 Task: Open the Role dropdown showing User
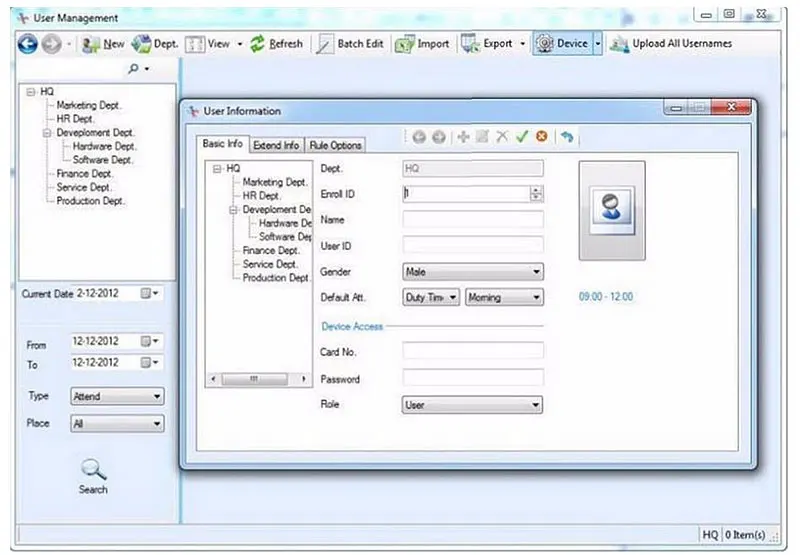coord(472,405)
